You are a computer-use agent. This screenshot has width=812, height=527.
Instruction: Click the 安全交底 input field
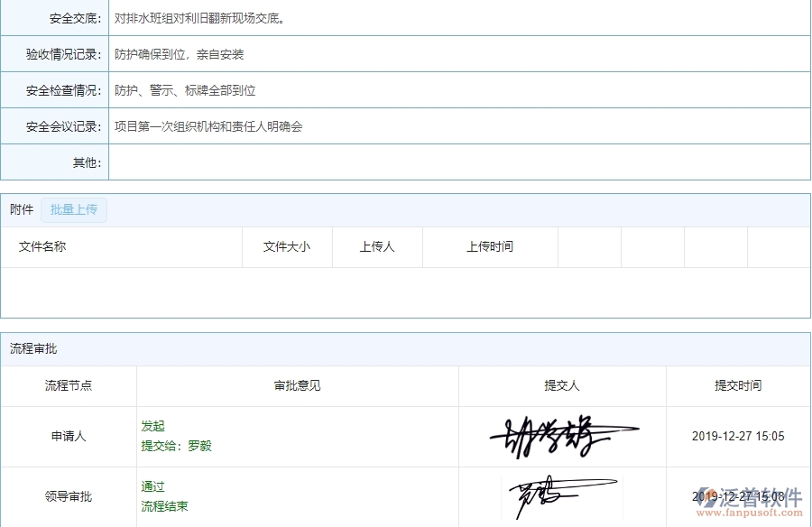pyautogui.click(x=361, y=17)
